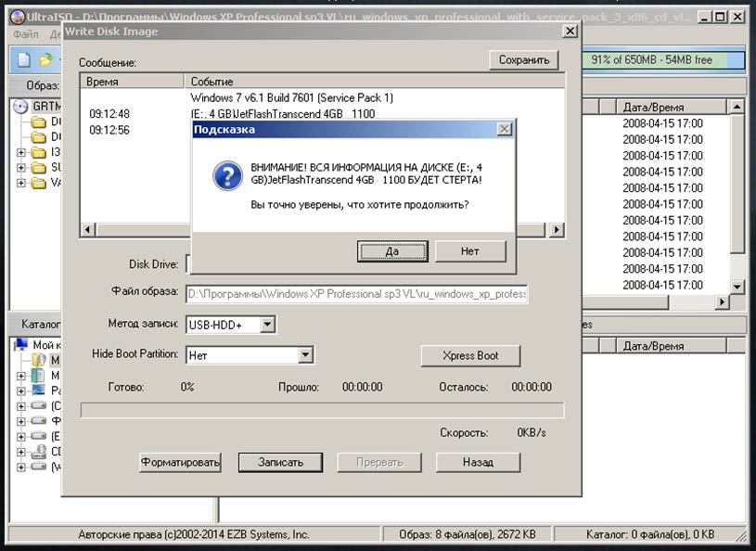Expand the SU folder in image tree

[x=20, y=168]
